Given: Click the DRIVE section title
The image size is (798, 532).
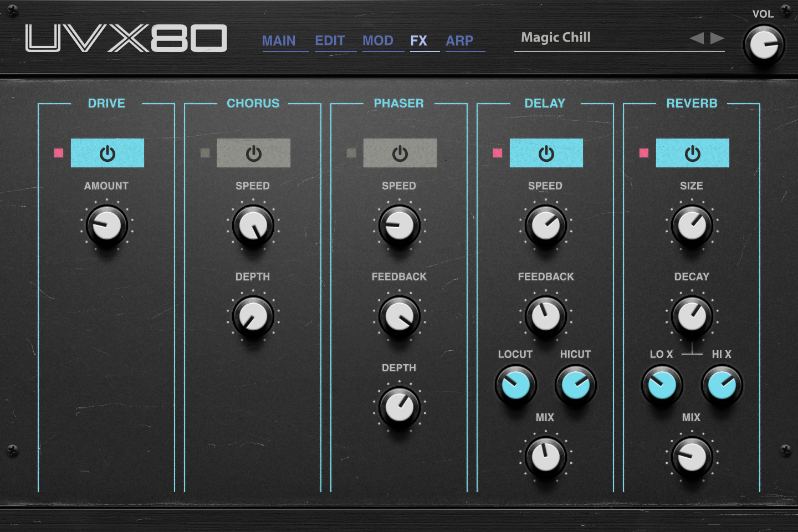Looking at the screenshot, I should click(x=106, y=103).
